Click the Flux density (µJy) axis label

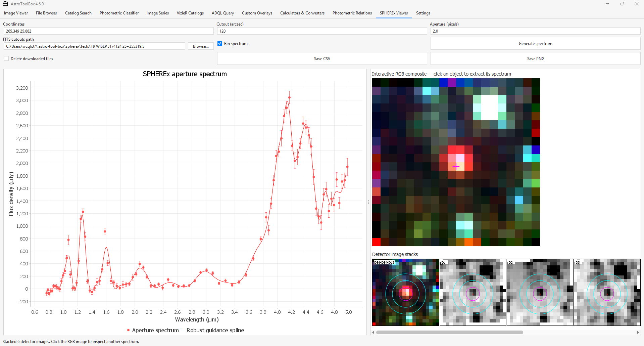point(11,194)
